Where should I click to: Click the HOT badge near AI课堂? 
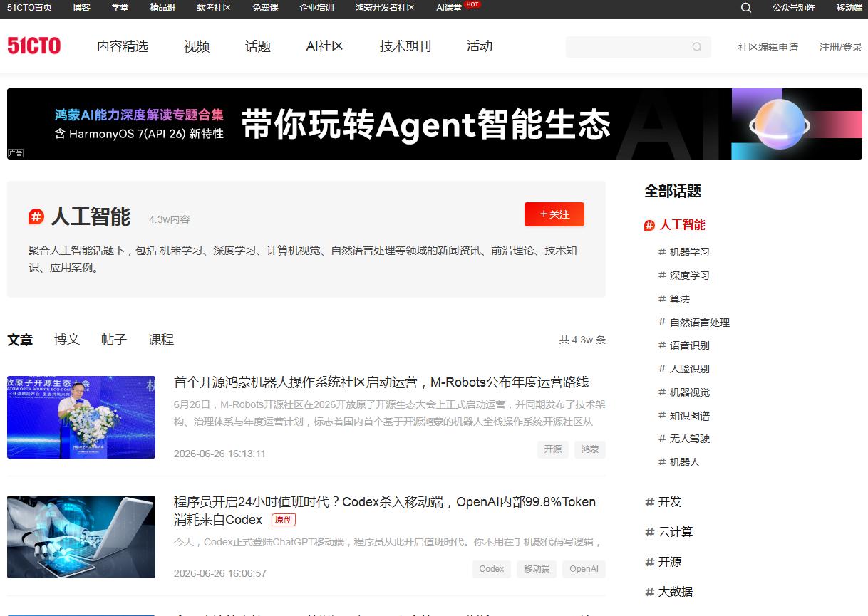pyautogui.click(x=472, y=4)
